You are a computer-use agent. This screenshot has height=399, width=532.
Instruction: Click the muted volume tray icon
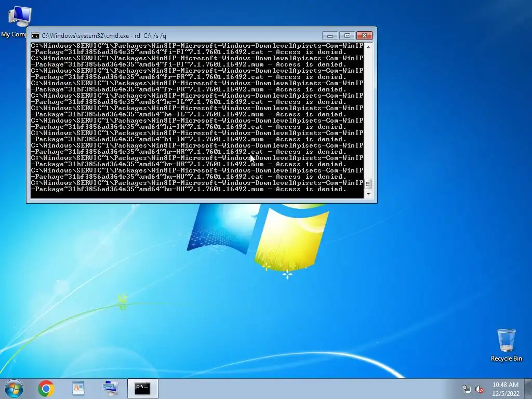[480, 389]
